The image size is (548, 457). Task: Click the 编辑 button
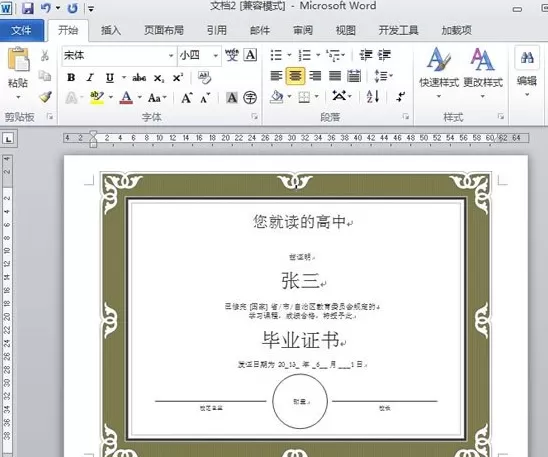pos(527,73)
